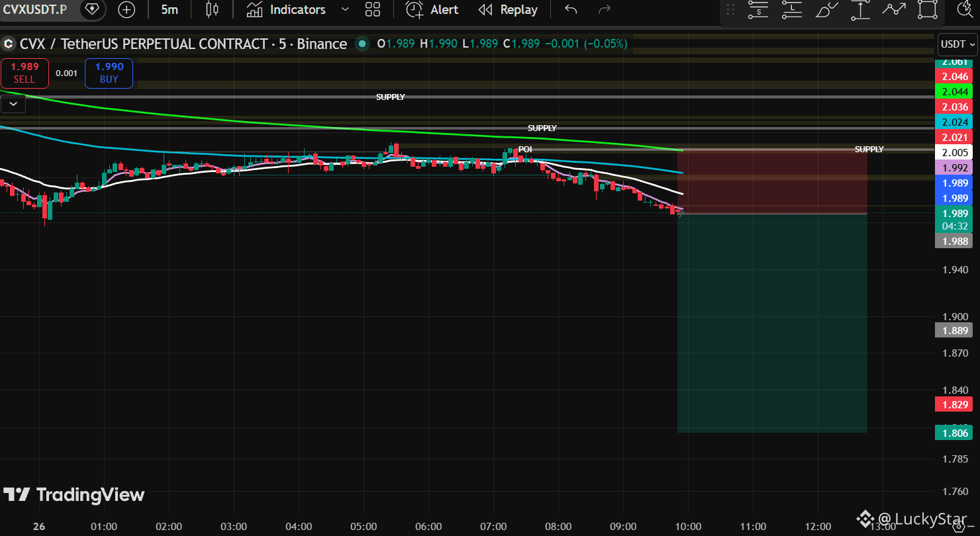980x536 pixels.
Task: Click the green 1.806 target price label
Action: (x=955, y=433)
